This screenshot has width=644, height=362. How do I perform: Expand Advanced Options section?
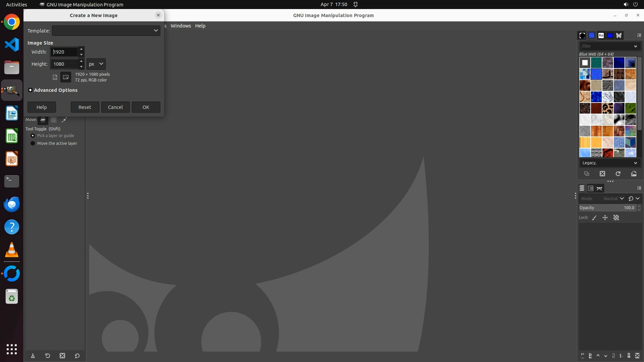(31, 90)
